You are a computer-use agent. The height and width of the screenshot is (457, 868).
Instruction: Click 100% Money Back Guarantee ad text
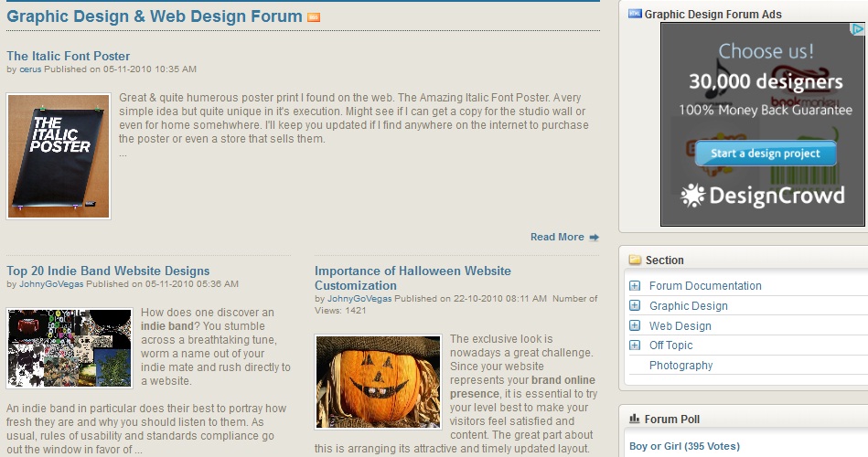766,110
